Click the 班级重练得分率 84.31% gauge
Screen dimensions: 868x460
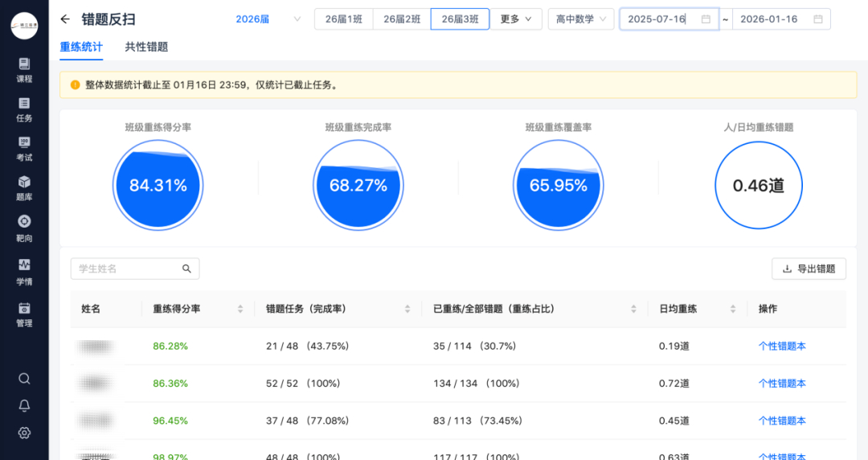click(x=158, y=185)
